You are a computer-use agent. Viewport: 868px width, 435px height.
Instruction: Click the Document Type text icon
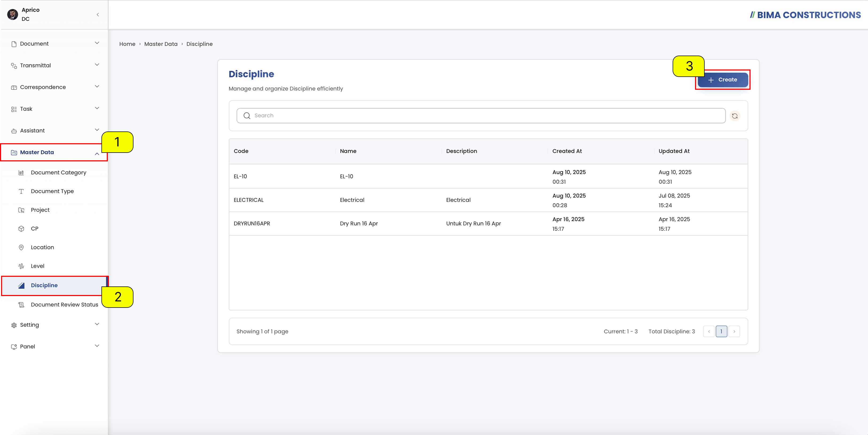(21, 191)
